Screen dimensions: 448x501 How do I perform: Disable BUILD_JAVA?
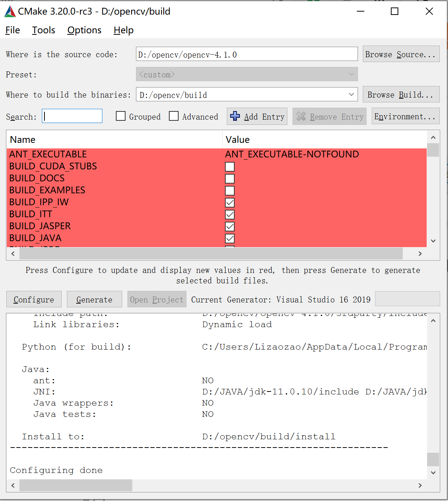[229, 238]
